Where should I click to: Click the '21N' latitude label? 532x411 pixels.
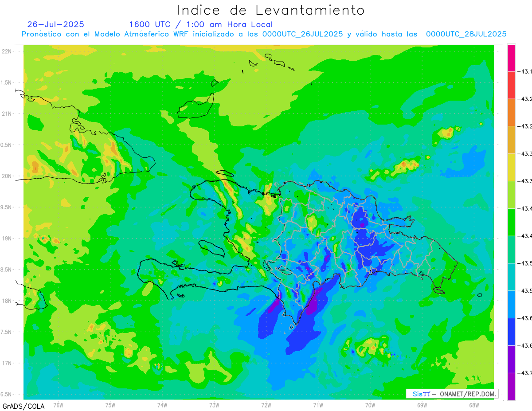8,114
